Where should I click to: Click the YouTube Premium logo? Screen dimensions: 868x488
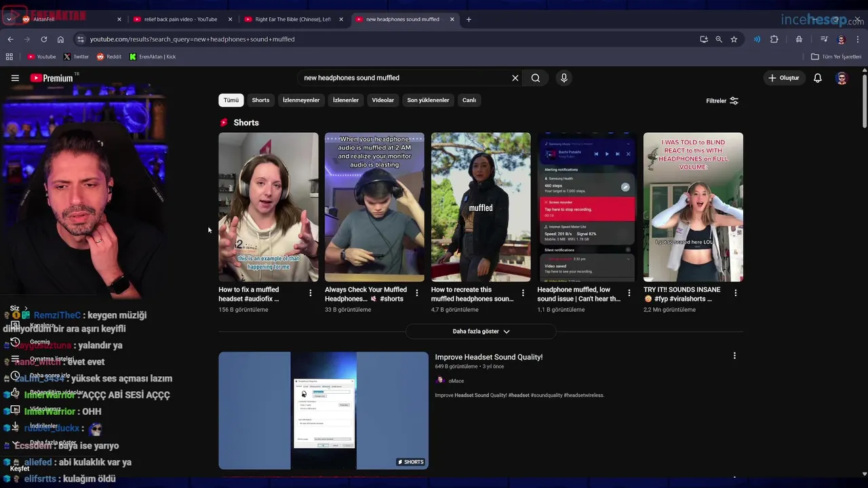(52, 78)
